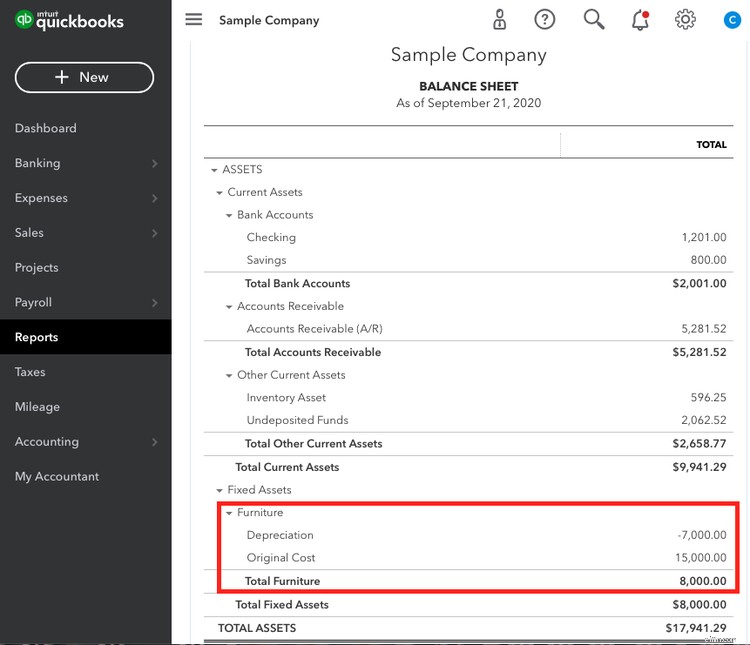Open the notifications bell icon
Viewport: 750px width, 645px height.
pos(640,20)
